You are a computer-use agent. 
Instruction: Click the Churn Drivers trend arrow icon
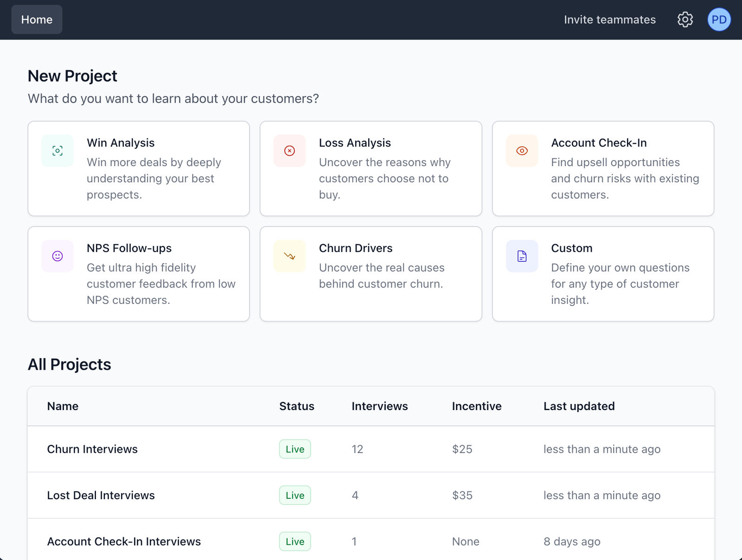pyautogui.click(x=289, y=256)
